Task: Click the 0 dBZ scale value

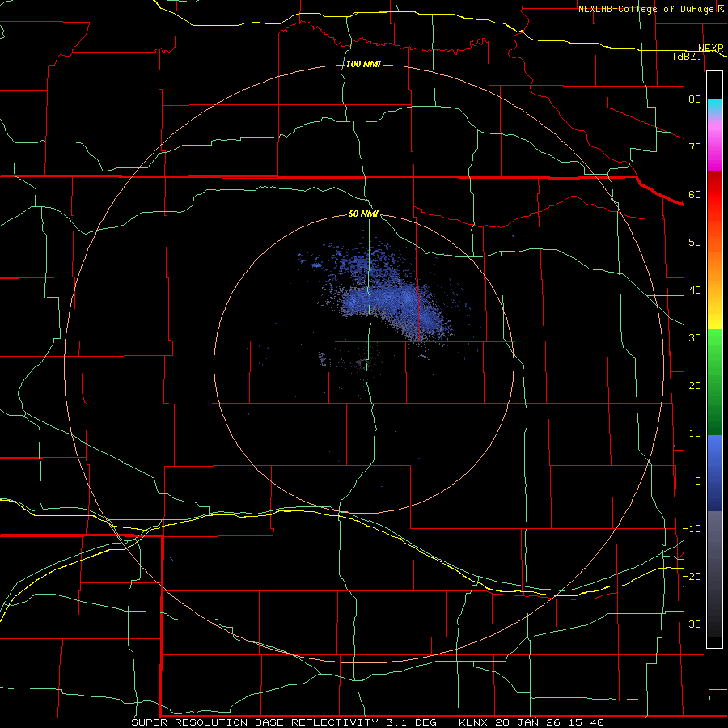Action: point(698,481)
